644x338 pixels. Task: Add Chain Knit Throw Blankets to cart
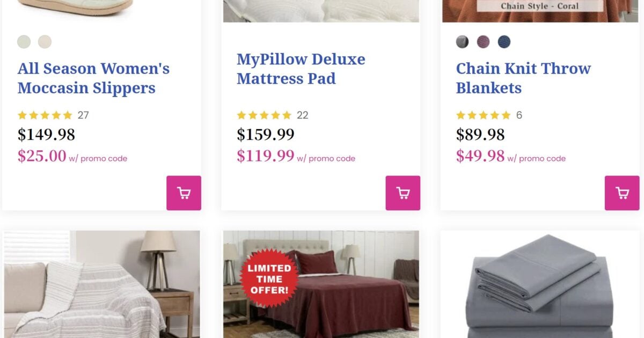coord(622,193)
